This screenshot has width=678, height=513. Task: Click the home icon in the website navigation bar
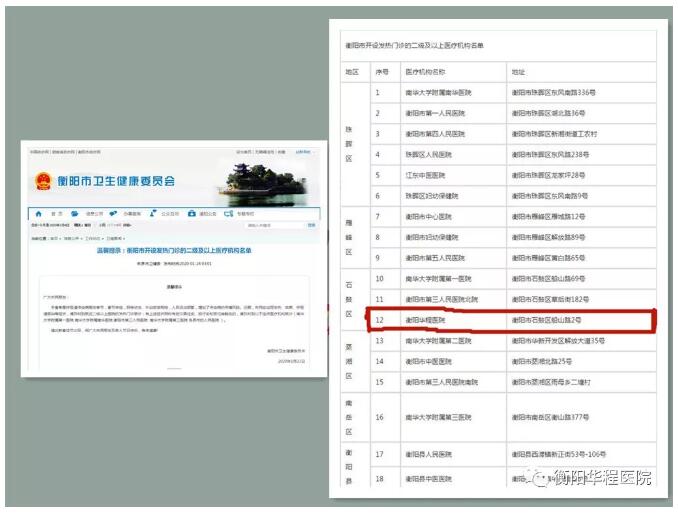point(39,214)
